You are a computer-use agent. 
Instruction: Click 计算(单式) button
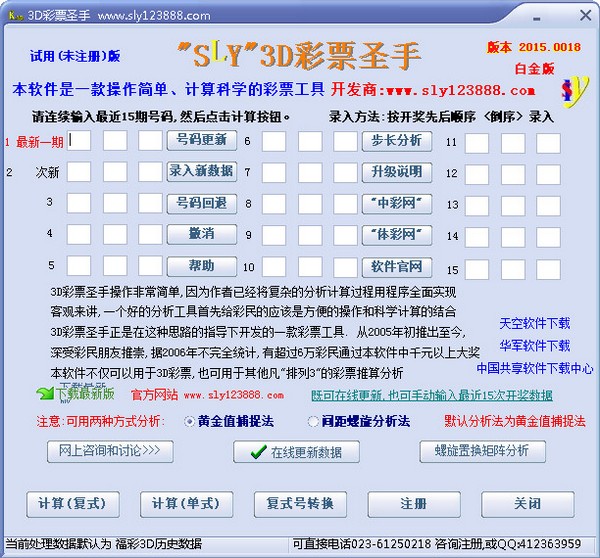[186, 504]
